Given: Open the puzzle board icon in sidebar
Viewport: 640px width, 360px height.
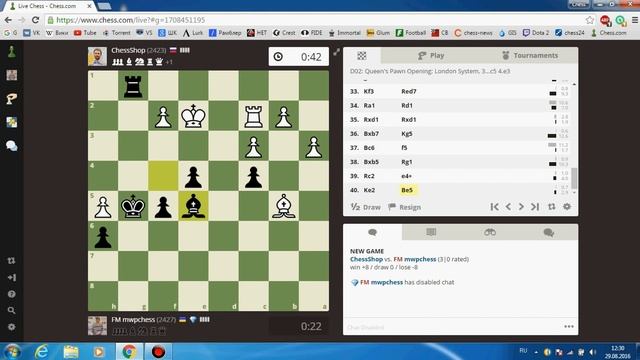Looking at the screenshot, I should tap(11, 122).
